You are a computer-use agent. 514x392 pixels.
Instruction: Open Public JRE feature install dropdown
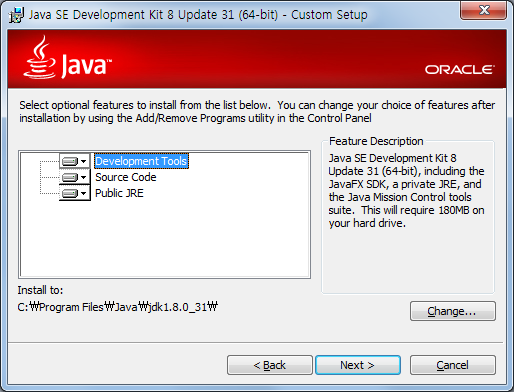(75, 193)
